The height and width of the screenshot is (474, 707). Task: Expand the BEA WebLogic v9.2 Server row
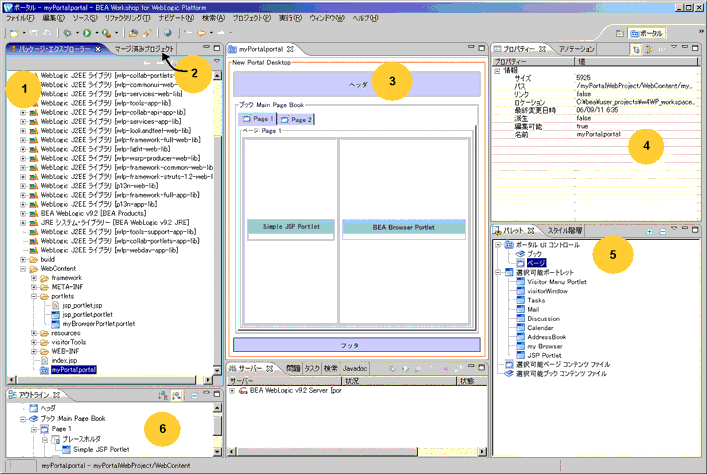pyautogui.click(x=232, y=391)
